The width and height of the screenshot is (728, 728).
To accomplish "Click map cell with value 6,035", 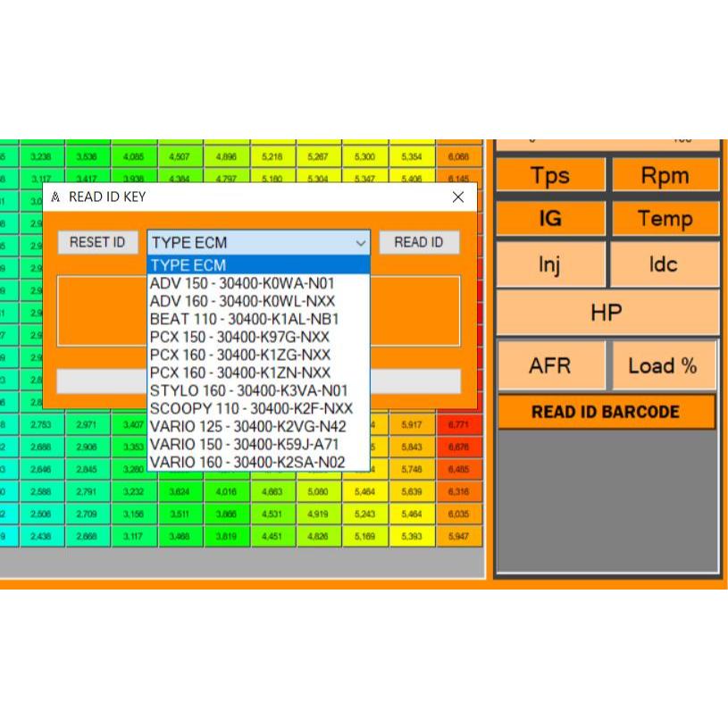I will point(459,514).
